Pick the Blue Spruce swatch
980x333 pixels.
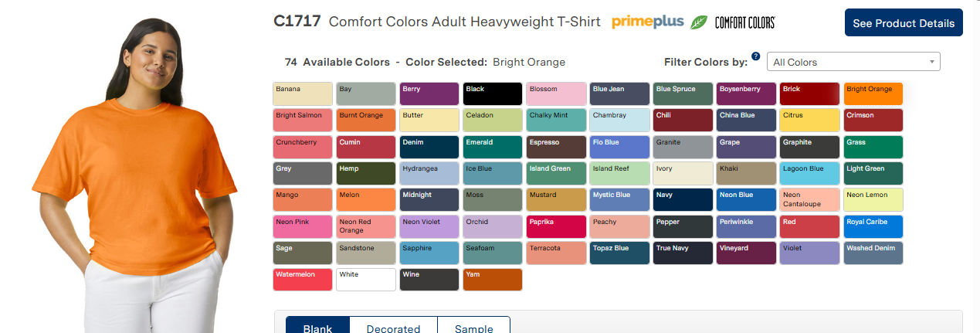tap(683, 94)
